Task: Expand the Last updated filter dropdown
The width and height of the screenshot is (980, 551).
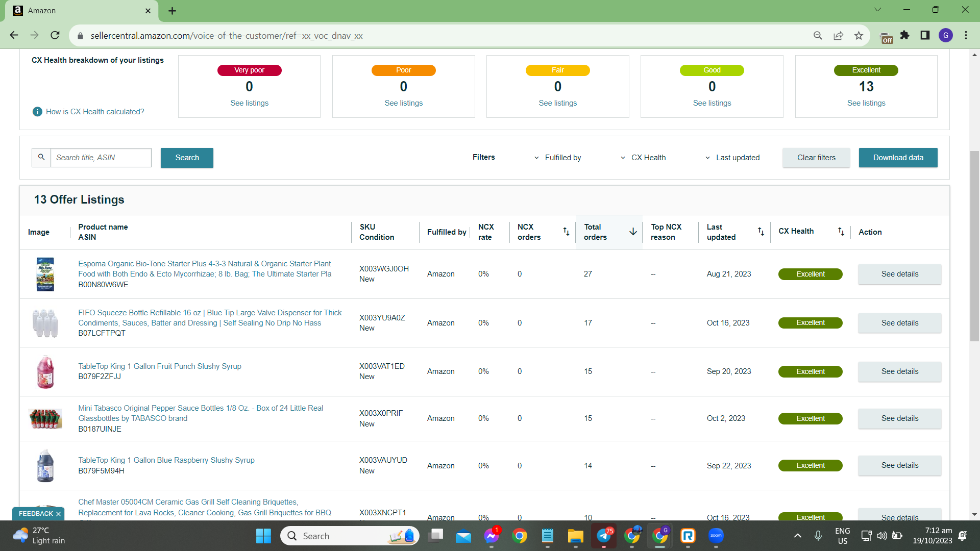Action: point(732,158)
